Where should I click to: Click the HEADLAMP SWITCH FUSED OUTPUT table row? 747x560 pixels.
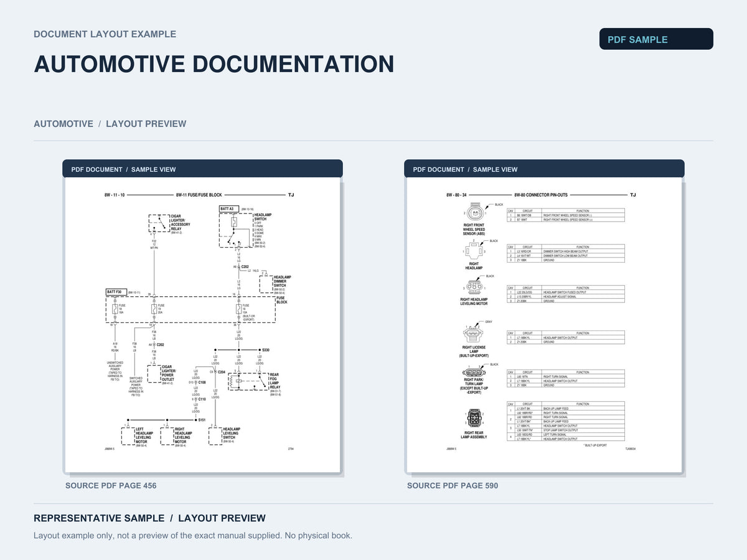click(566, 292)
